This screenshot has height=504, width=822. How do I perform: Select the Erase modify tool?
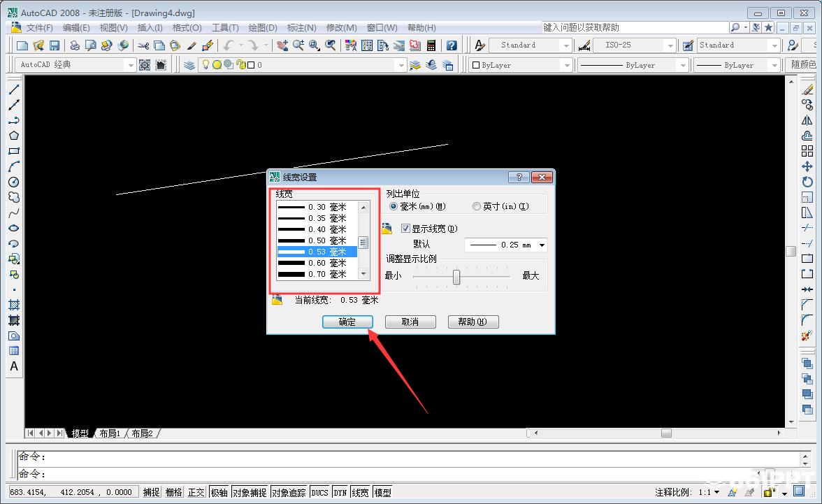[x=807, y=89]
